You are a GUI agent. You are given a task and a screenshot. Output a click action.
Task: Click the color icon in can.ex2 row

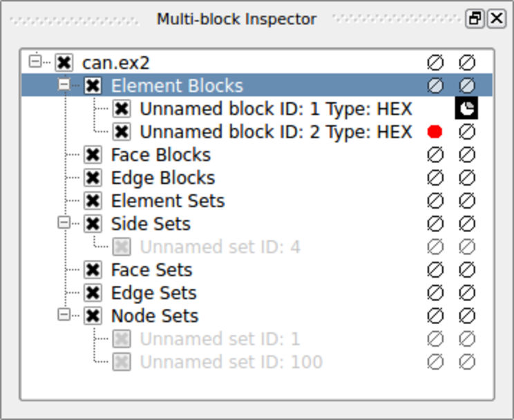click(x=435, y=63)
